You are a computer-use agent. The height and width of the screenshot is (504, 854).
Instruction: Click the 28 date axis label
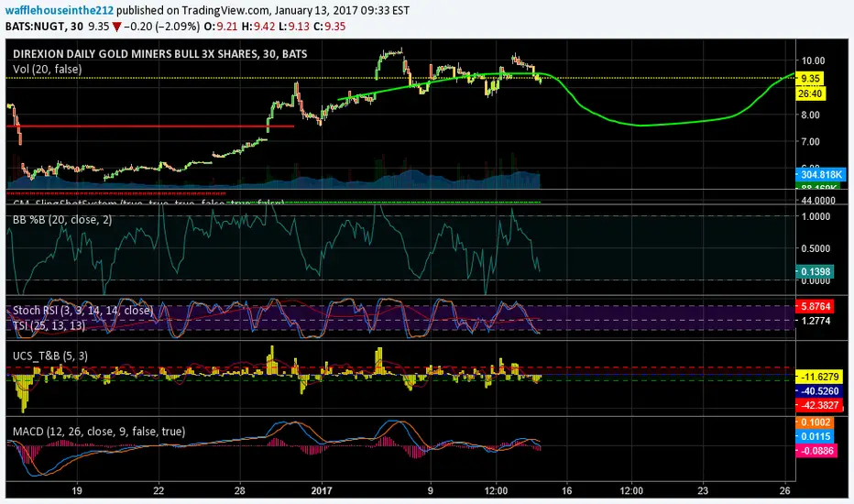240,490
